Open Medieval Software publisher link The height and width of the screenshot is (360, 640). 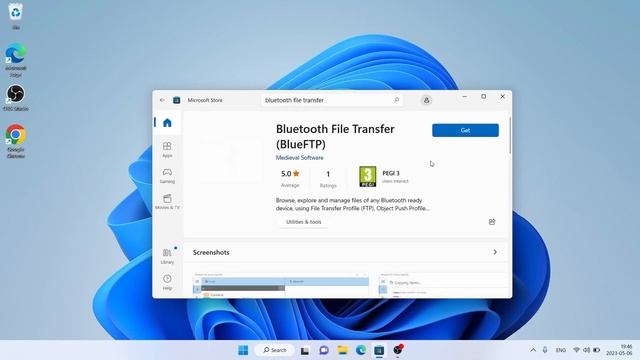tap(300, 158)
